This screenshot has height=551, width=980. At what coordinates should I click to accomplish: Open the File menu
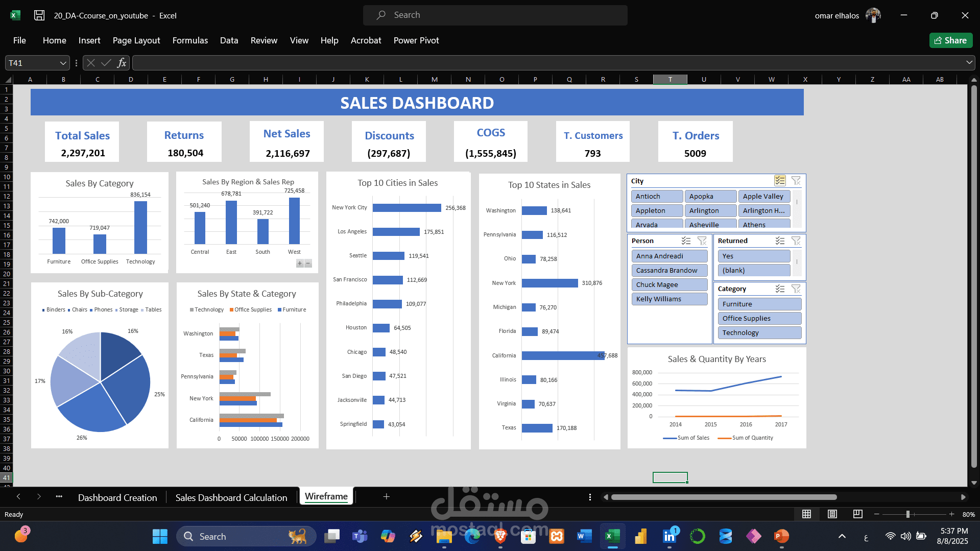(x=19, y=40)
